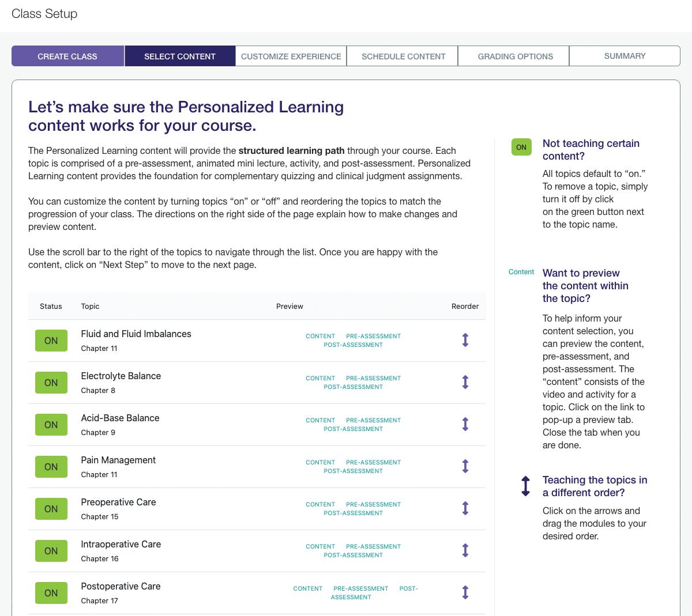Switch off the Postoperative Care topic
Image resolution: width=692 pixels, height=616 pixels.
(x=51, y=593)
